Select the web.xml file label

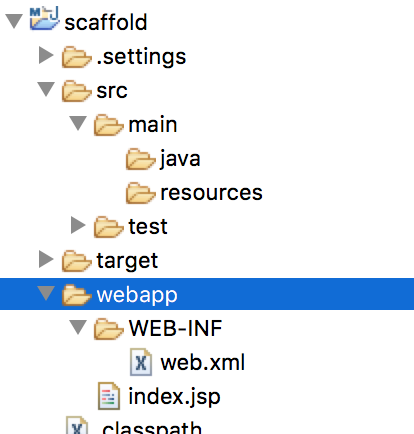[x=203, y=363]
